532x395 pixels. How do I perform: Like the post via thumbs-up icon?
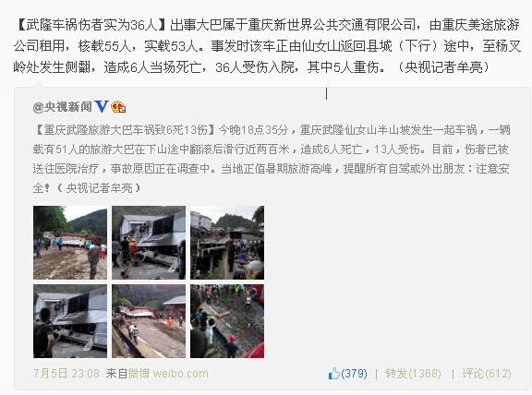click(333, 374)
